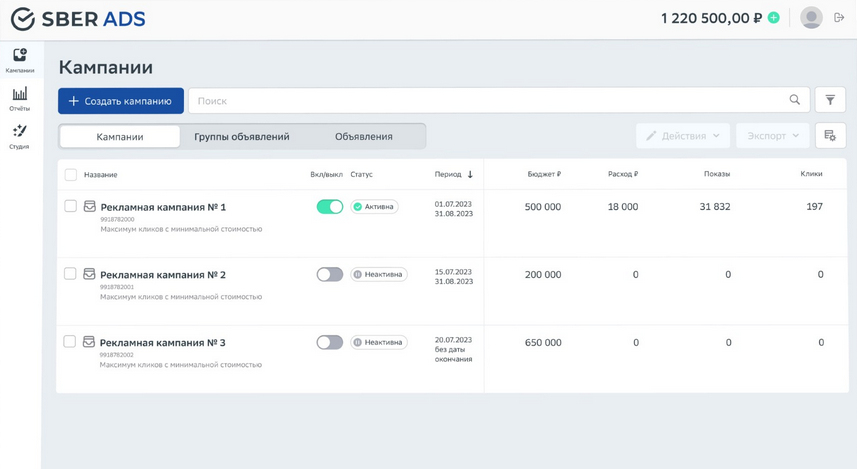Click campaign ID 9918782001
The image size is (857, 469).
(117, 287)
